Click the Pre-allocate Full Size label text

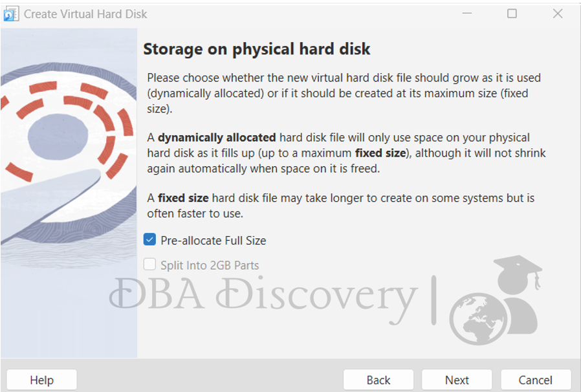214,241
